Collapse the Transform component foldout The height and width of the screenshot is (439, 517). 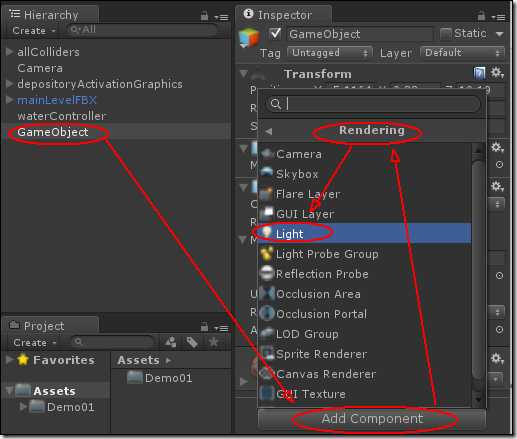point(244,73)
